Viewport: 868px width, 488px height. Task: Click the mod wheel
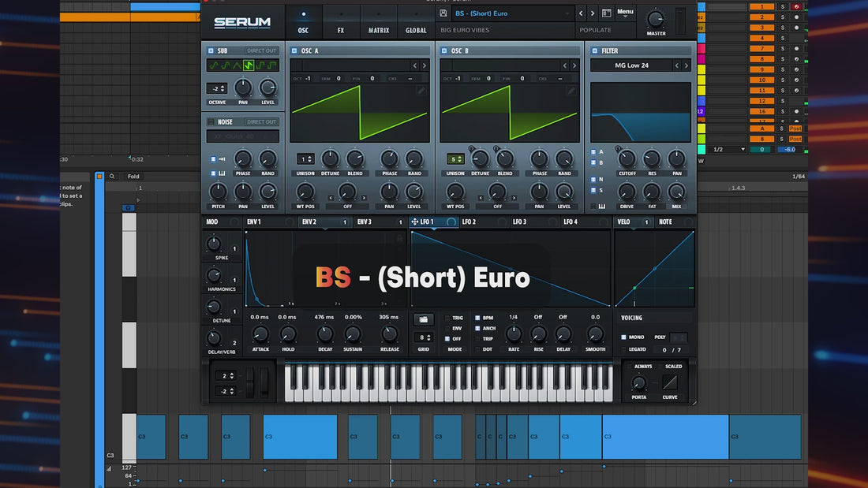point(264,382)
